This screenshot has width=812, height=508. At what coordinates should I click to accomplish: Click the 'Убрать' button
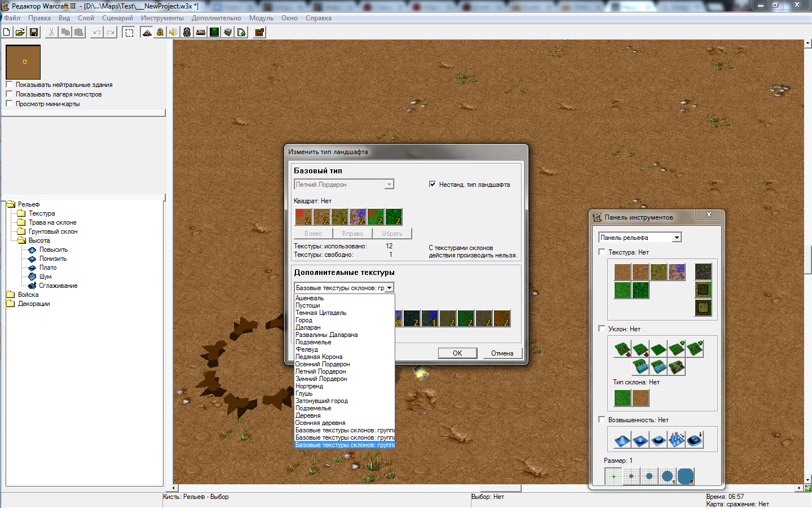pyautogui.click(x=392, y=234)
